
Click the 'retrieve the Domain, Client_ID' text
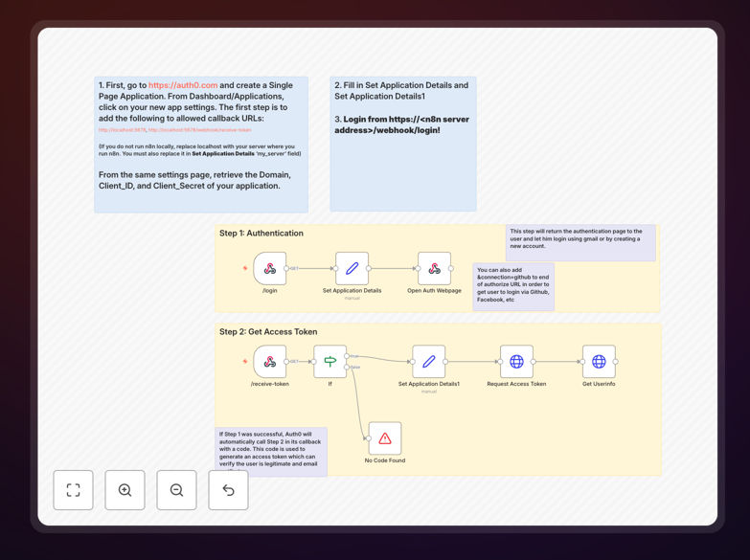pos(194,180)
